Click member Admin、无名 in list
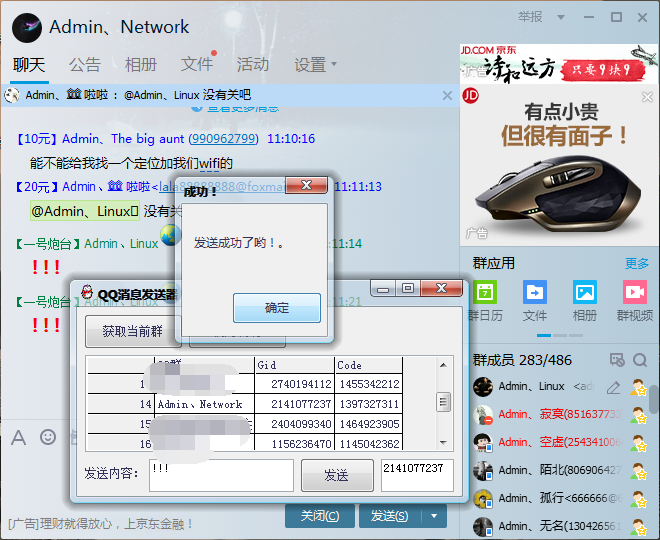The height and width of the screenshot is (540, 660). (560, 527)
